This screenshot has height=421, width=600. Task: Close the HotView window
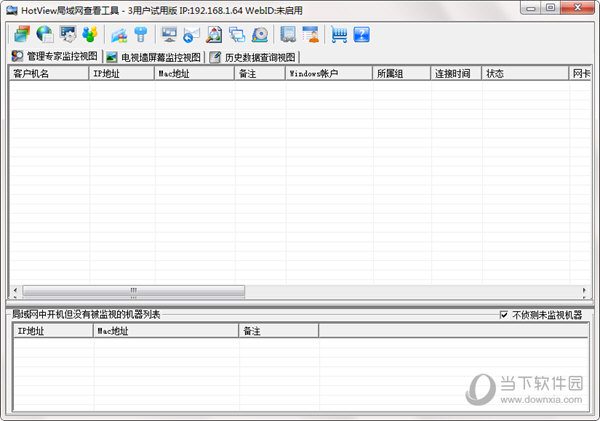coord(578,8)
